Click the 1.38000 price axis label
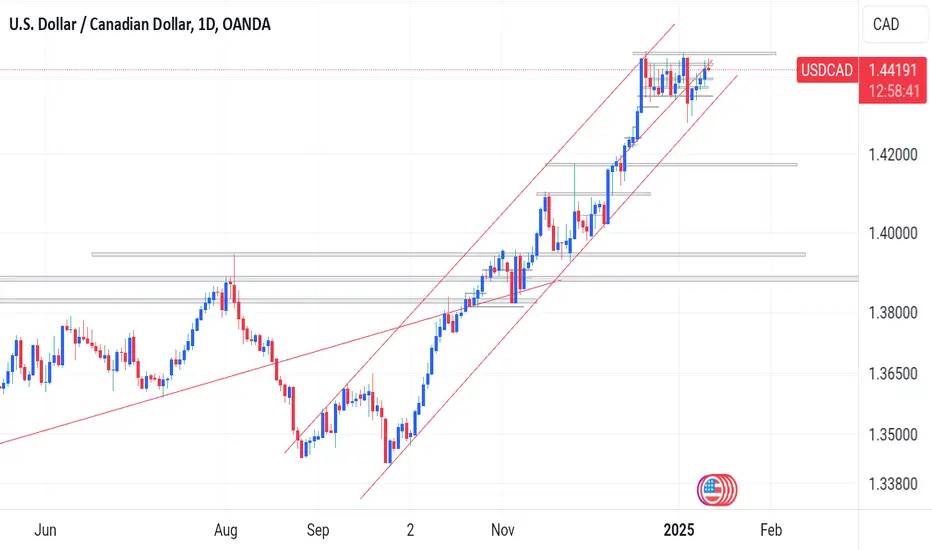932x550 pixels. tap(893, 312)
